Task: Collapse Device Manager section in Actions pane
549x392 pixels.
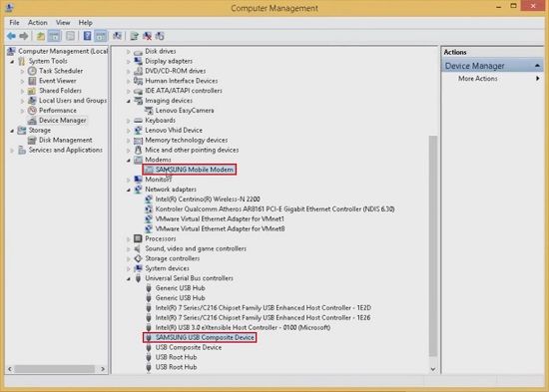Action: (537, 66)
